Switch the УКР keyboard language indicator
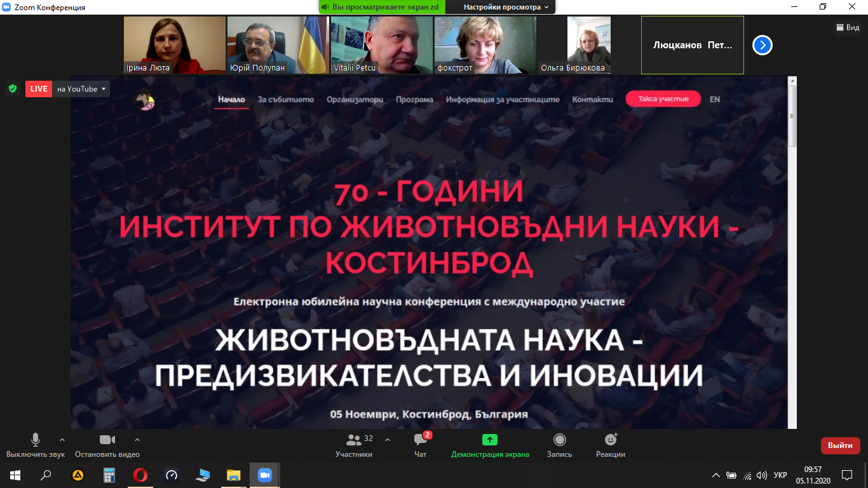This screenshot has height=488, width=868. (x=780, y=475)
